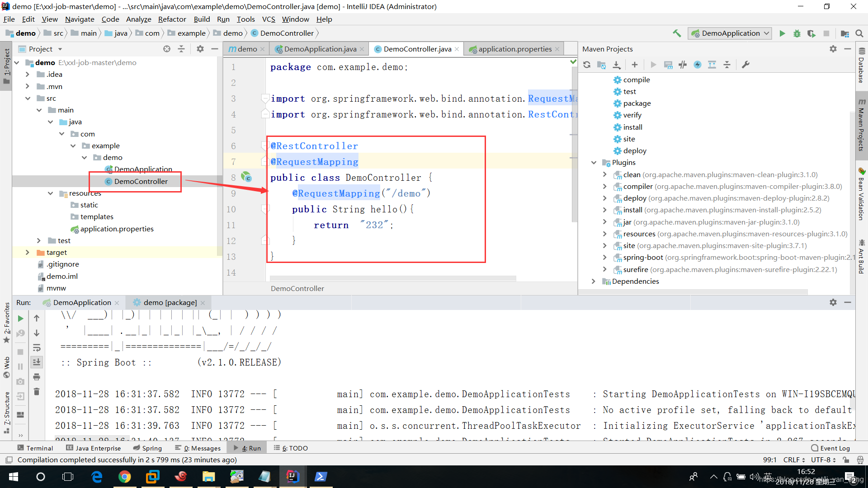Toggle Maven offline mode icon
Screen dimensions: 868x488
coord(683,65)
